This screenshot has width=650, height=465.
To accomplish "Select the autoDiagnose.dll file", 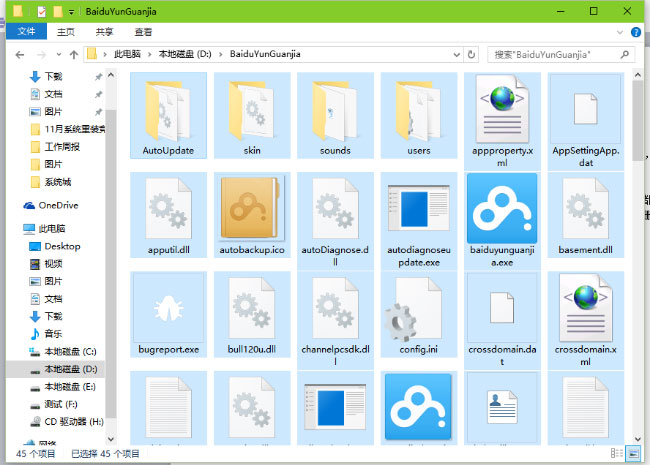I will point(335,221).
